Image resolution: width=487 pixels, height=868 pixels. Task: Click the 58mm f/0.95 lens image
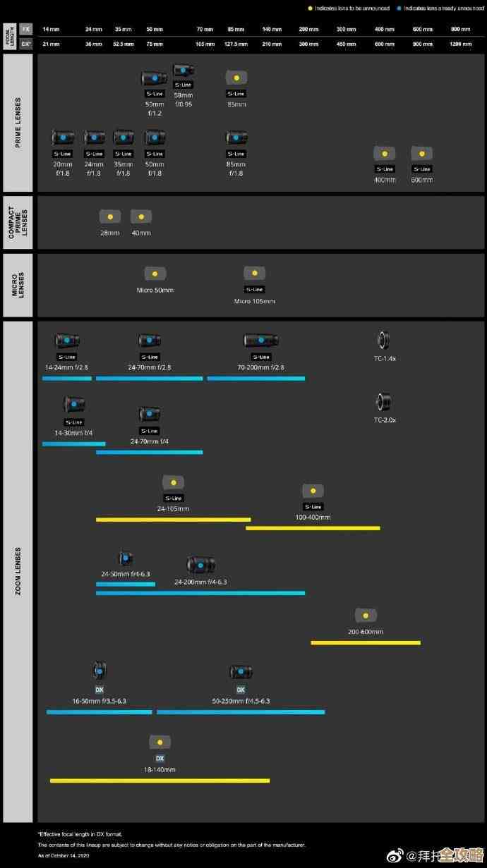(x=184, y=72)
